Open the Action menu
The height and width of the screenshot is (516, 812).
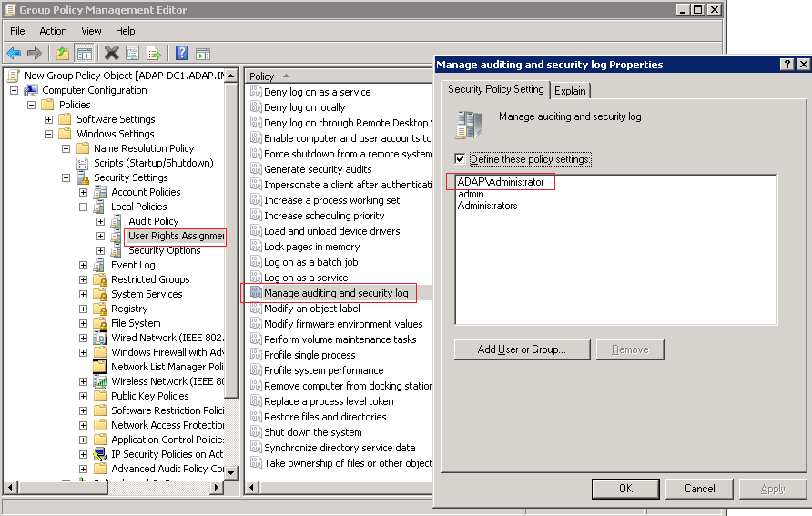click(x=54, y=31)
